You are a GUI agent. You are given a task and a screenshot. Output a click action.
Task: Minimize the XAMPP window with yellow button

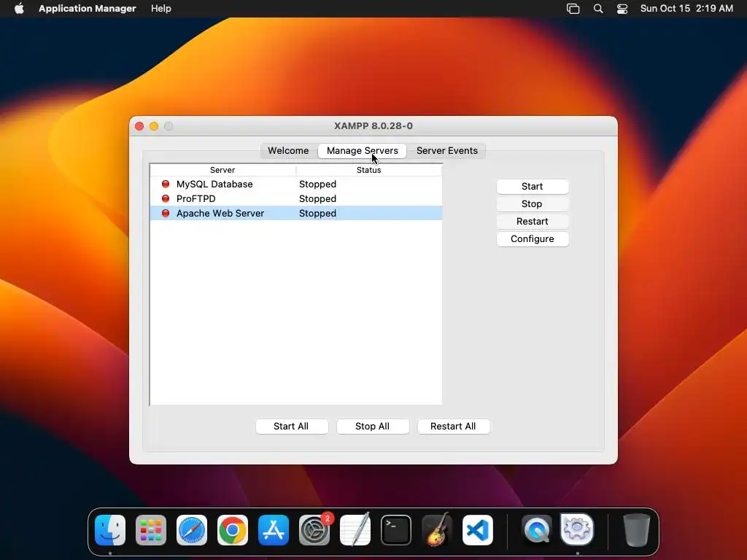pyautogui.click(x=154, y=126)
